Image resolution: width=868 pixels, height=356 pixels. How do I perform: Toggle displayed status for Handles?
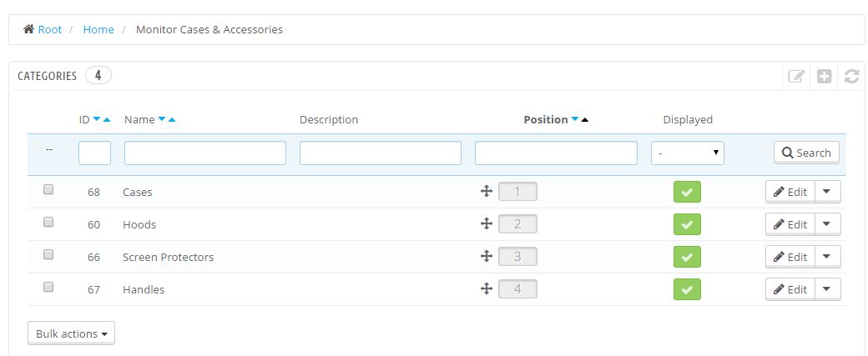[687, 289]
